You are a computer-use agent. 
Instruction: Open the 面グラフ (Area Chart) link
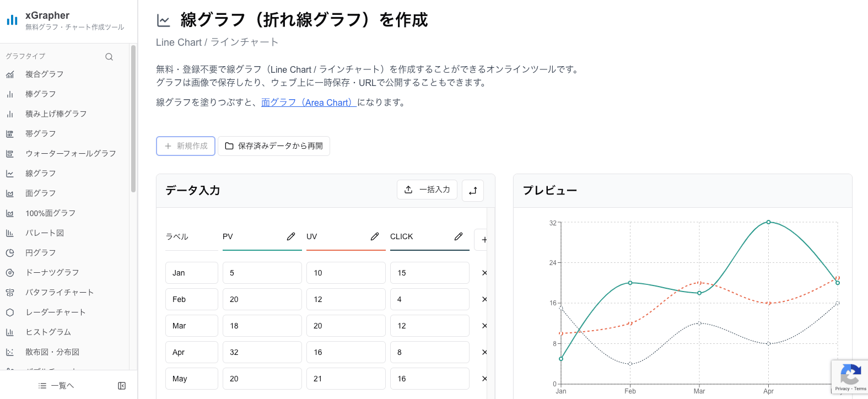[x=308, y=103]
